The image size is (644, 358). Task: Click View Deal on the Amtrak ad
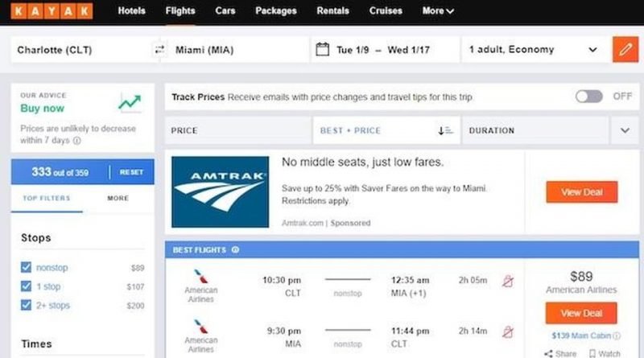581,192
